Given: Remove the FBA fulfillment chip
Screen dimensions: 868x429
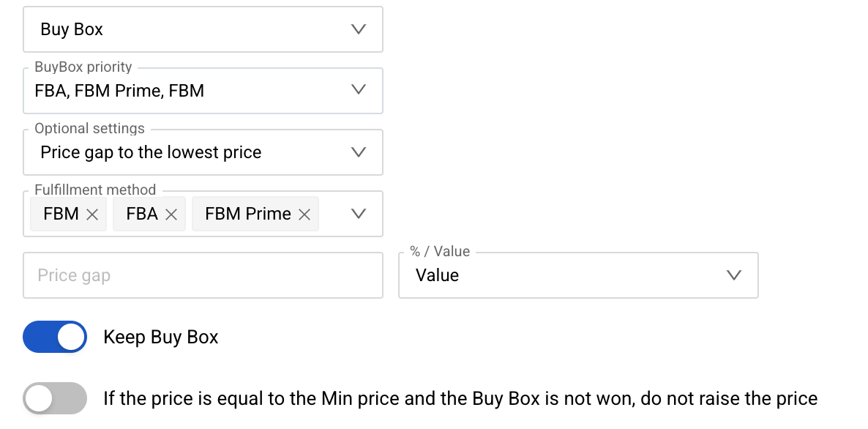Looking at the screenshot, I should [x=171, y=214].
